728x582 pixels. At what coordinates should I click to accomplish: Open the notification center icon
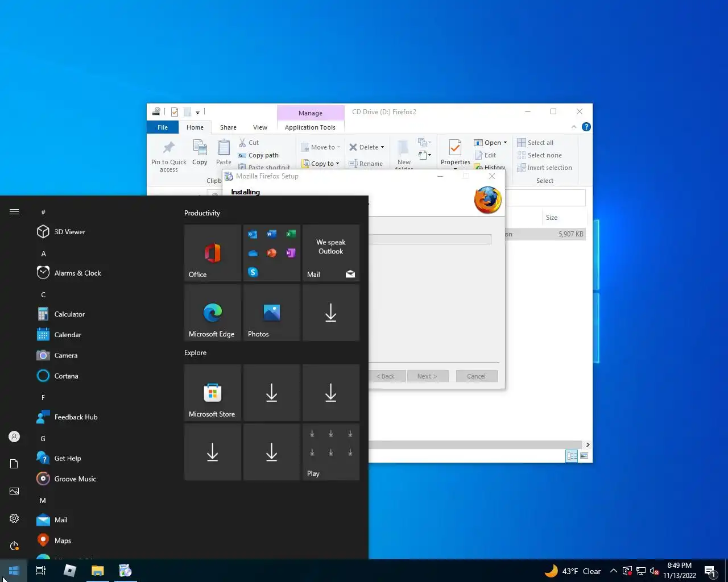(710, 571)
